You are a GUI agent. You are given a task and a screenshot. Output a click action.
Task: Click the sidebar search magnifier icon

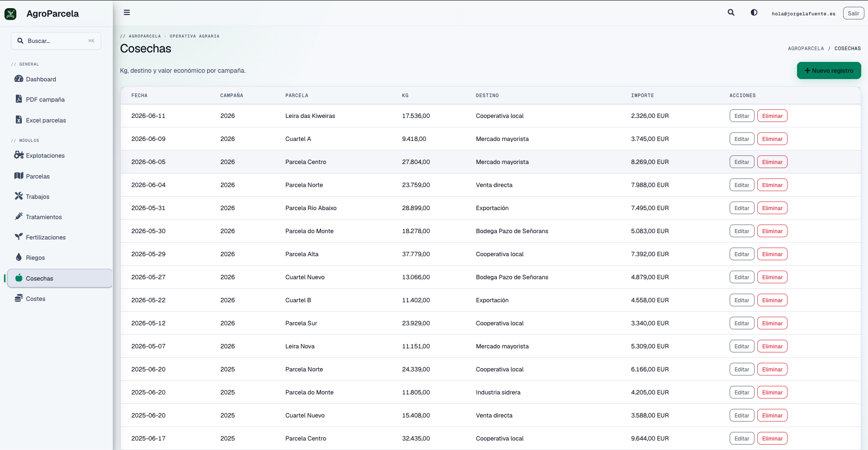(x=20, y=41)
